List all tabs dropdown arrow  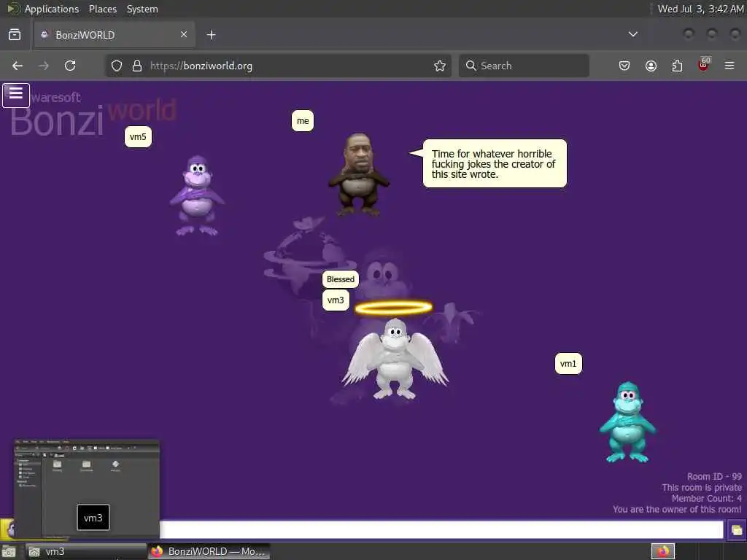coord(632,34)
